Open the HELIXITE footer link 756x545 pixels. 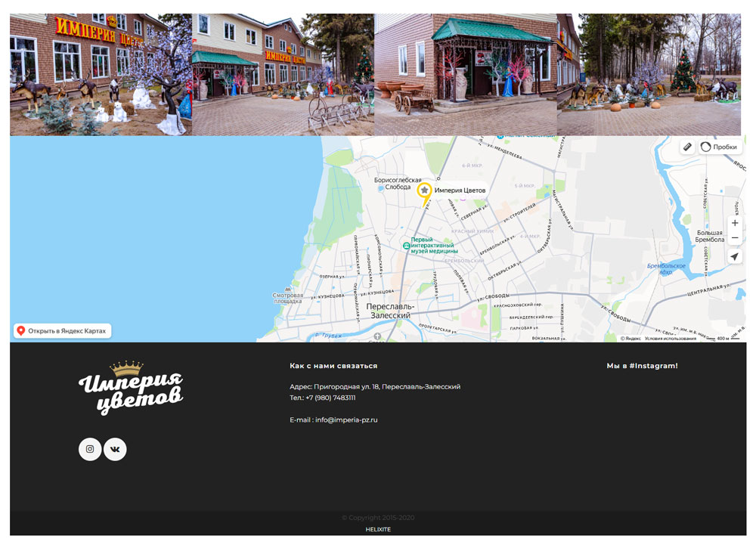(x=378, y=530)
